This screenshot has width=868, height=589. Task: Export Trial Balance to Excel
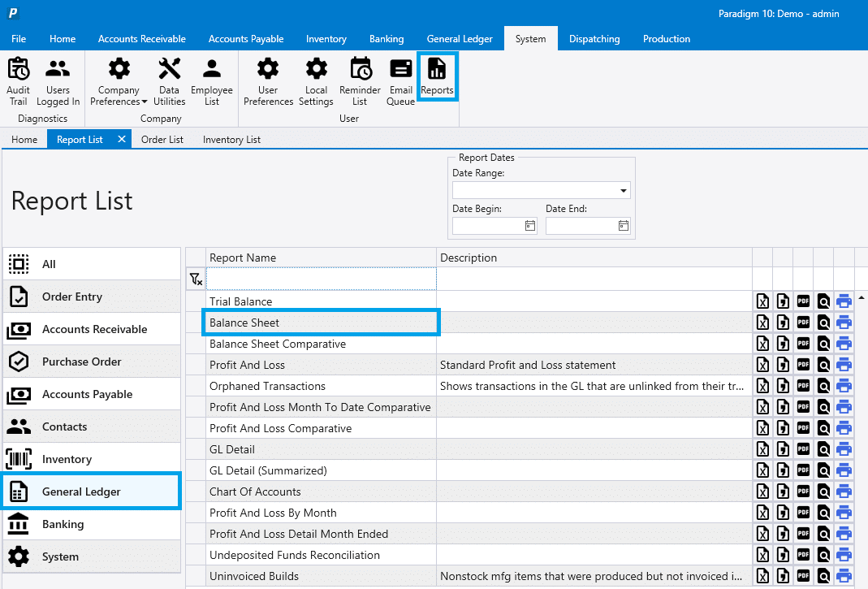click(x=762, y=301)
